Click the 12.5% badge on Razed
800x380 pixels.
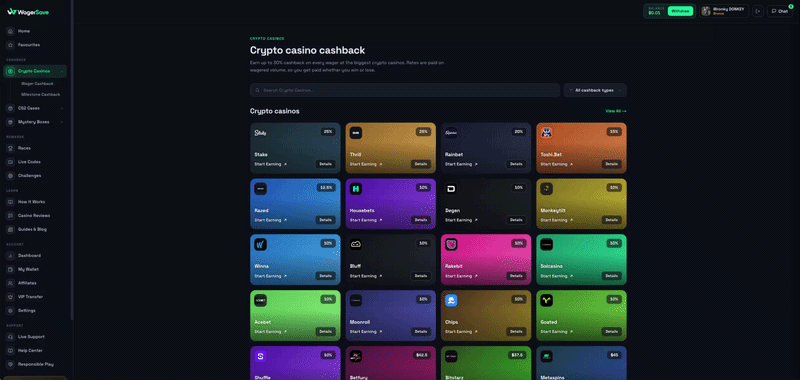point(327,188)
